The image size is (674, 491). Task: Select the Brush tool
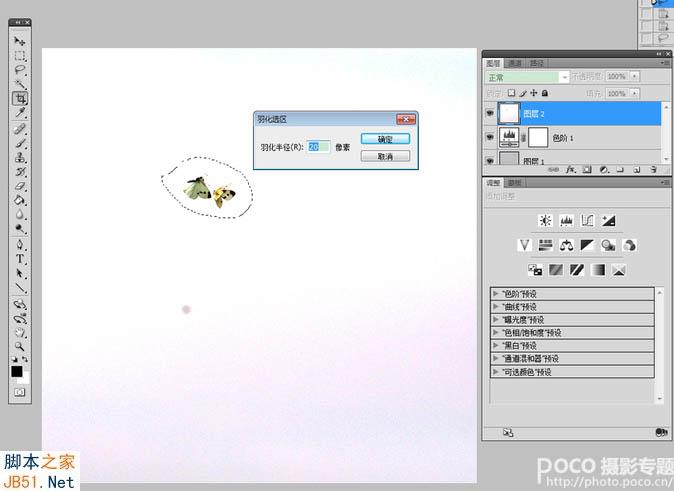tap(20, 143)
